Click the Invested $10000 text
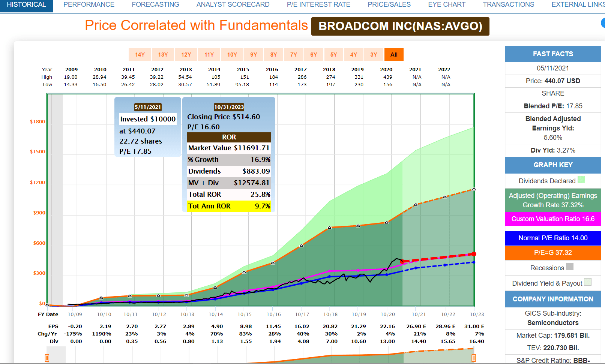Viewport: 605px width, 364px height. click(x=148, y=119)
